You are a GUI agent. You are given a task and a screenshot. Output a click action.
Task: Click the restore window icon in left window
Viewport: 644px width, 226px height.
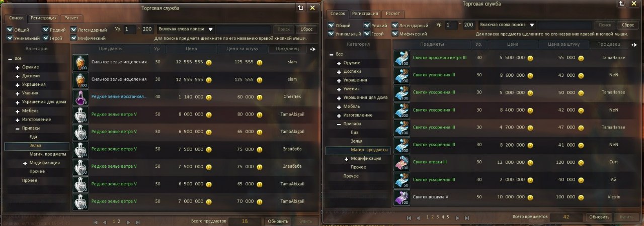[300, 8]
